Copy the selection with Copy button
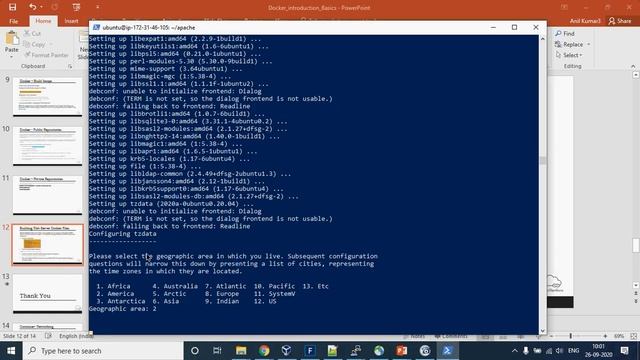This screenshot has width=640, height=360. click(x=35, y=44)
